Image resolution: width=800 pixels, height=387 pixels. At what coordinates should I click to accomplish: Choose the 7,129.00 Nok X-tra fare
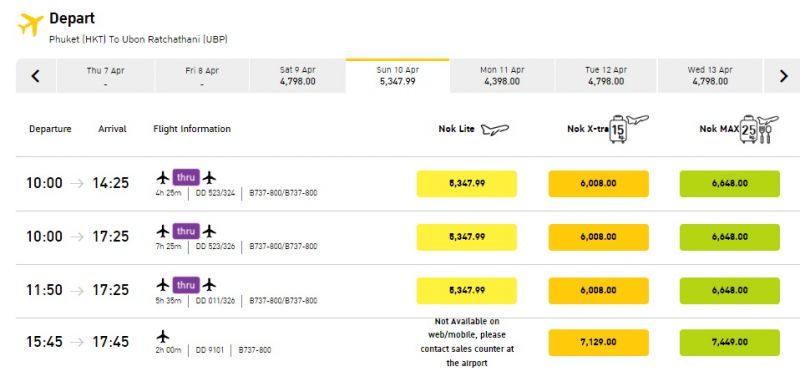click(x=598, y=343)
